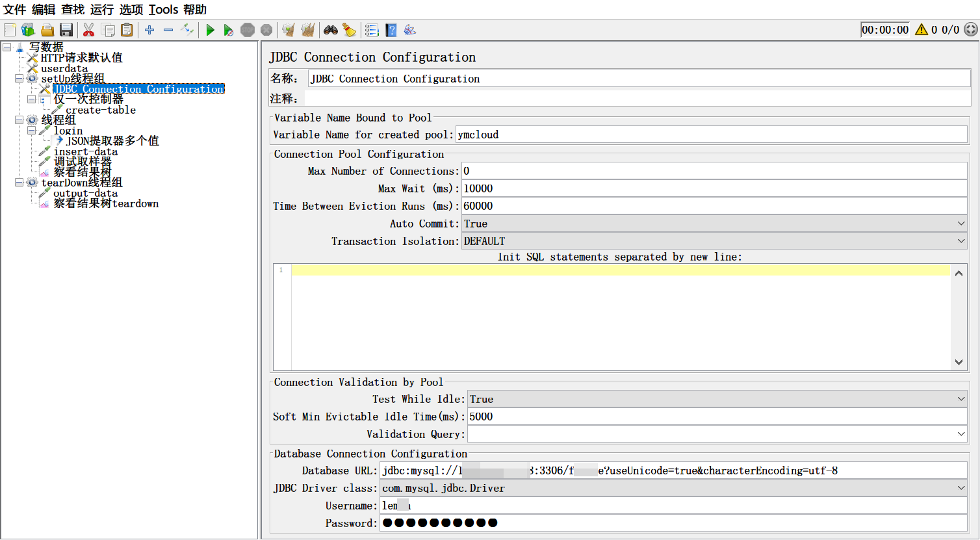Click the Clear All double-broom icon
Viewport: 980px width, 540px height.
coord(307,30)
